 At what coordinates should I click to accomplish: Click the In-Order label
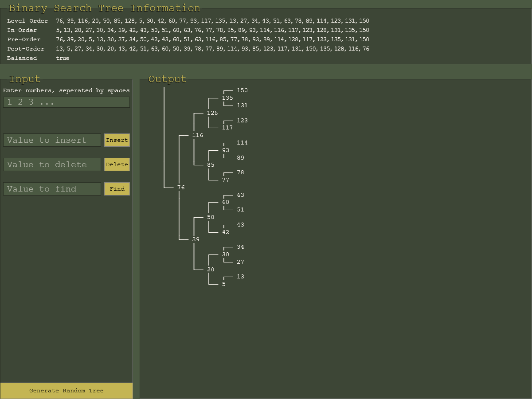tap(22, 30)
